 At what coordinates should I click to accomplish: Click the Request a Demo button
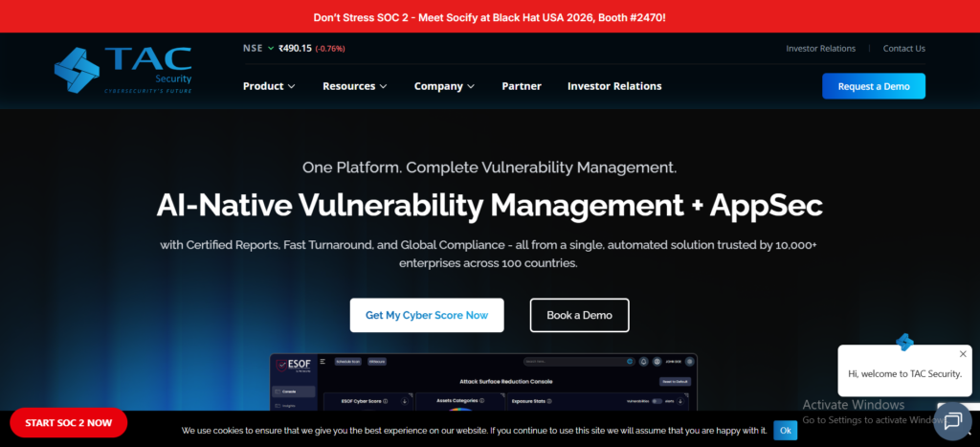(x=873, y=86)
